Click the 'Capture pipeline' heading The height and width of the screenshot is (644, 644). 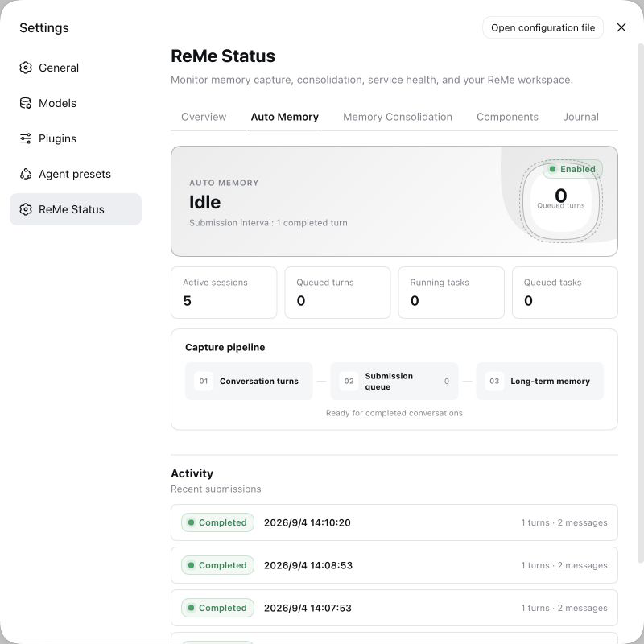pyautogui.click(x=225, y=348)
